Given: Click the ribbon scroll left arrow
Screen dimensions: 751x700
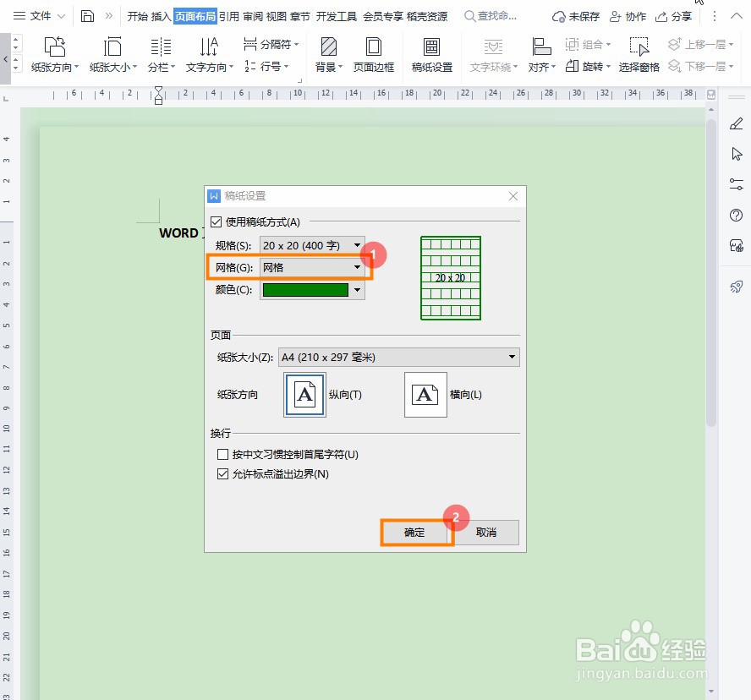Looking at the screenshot, I should tap(5, 59).
